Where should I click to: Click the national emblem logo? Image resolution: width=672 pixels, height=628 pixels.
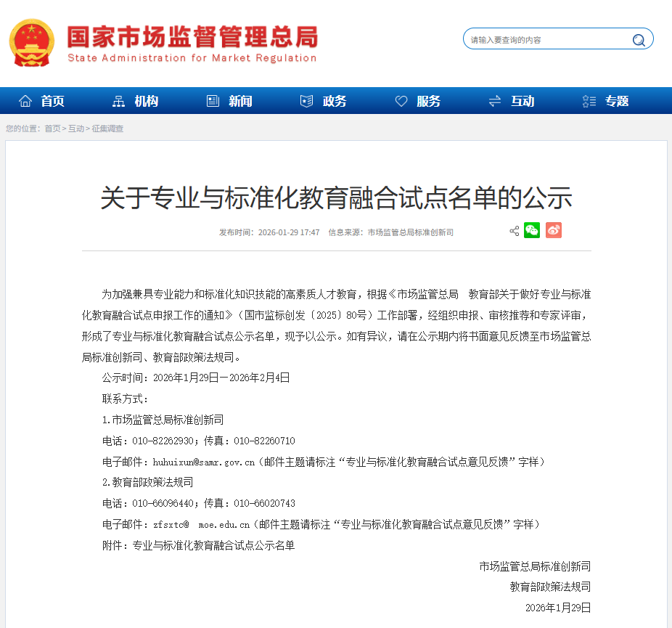tap(31, 43)
